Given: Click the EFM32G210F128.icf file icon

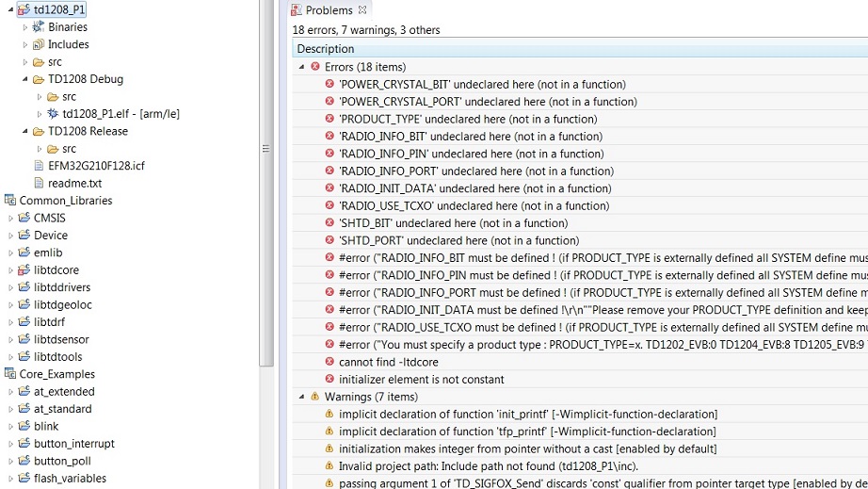Looking at the screenshot, I should tap(39, 166).
